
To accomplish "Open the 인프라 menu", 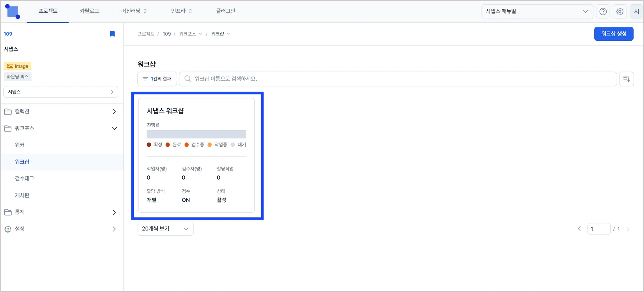I will (x=181, y=11).
